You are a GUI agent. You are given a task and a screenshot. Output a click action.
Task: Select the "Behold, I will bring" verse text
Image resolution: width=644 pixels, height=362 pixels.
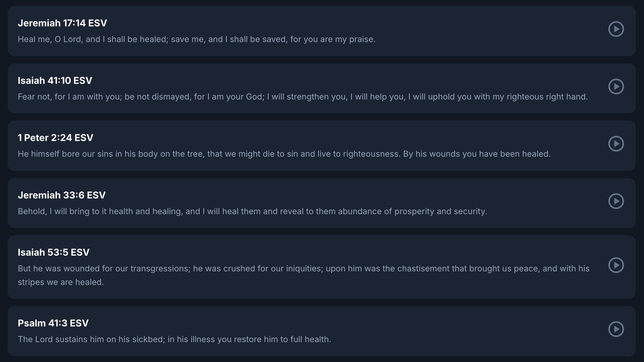click(x=252, y=212)
